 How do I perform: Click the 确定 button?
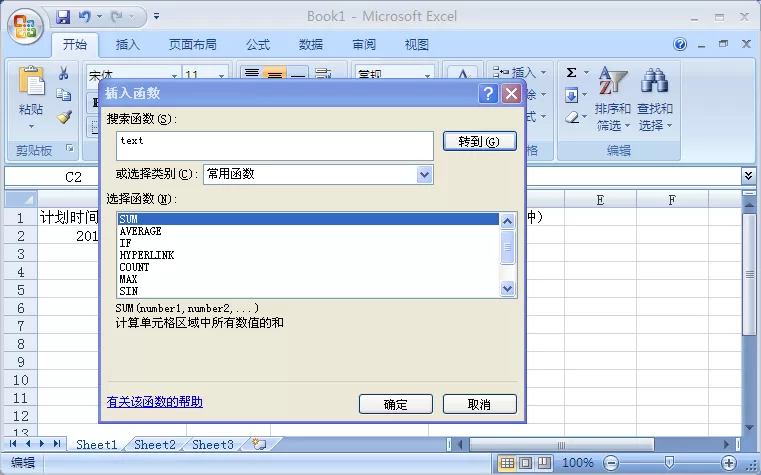pos(396,404)
